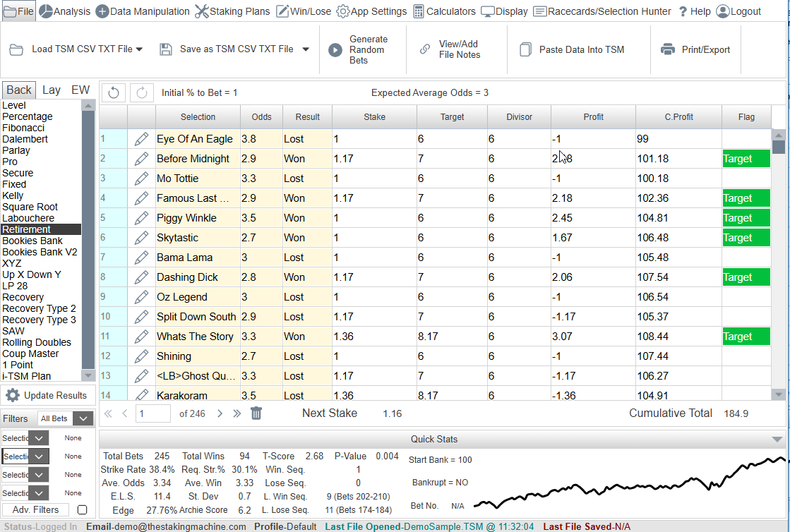Click the trash delete icon beside pagination

click(x=256, y=413)
